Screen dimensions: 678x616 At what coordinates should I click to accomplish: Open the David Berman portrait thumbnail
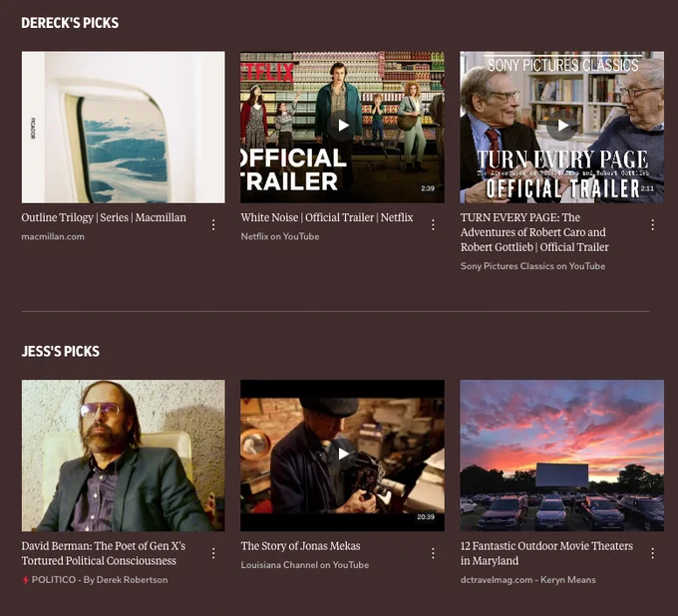point(124,456)
